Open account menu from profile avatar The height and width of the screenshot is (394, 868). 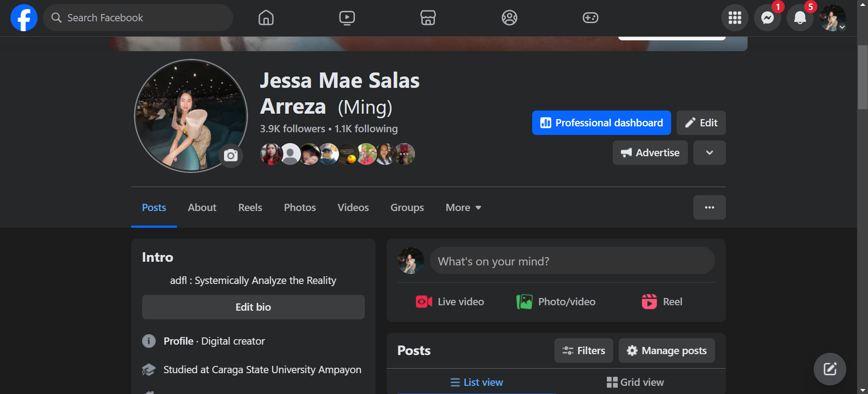coord(832,18)
